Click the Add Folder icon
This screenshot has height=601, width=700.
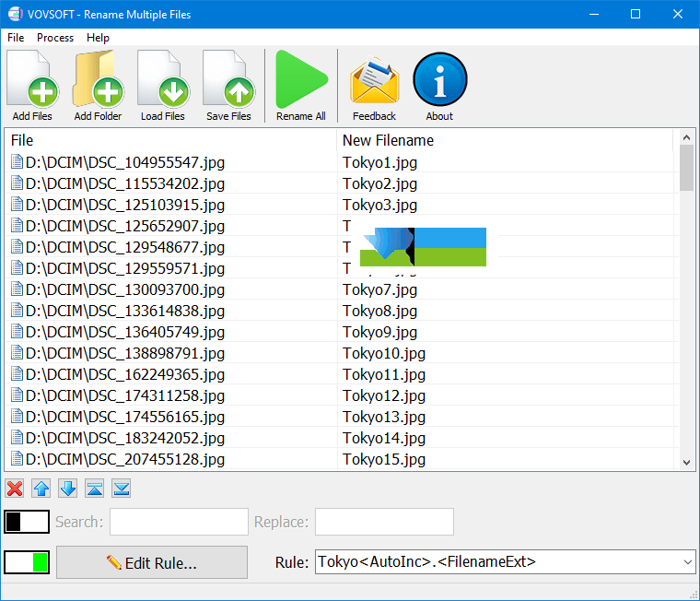[98, 86]
